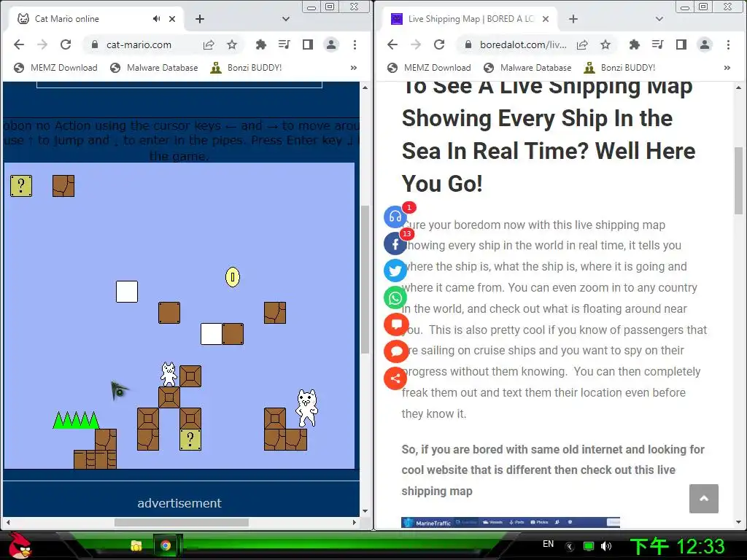
Task: Go back in the Cat Mario window
Action: [19, 44]
